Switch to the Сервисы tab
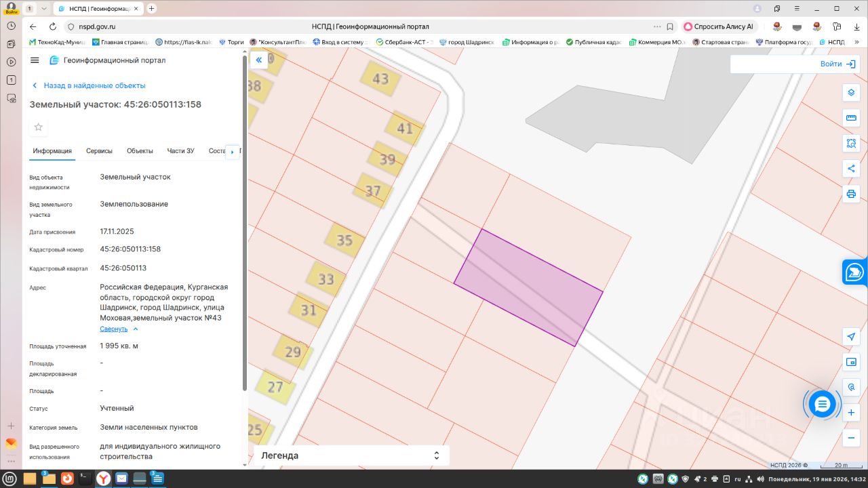Screen dimensions: 868x488 point(99,150)
